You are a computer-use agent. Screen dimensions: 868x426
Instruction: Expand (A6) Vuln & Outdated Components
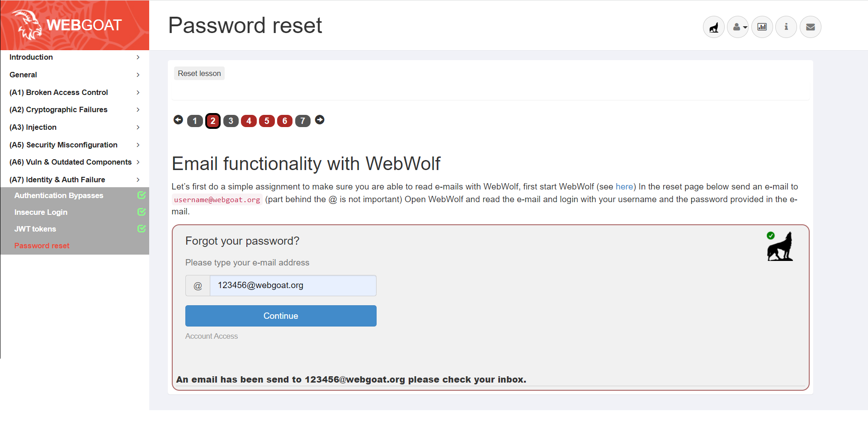pos(75,162)
